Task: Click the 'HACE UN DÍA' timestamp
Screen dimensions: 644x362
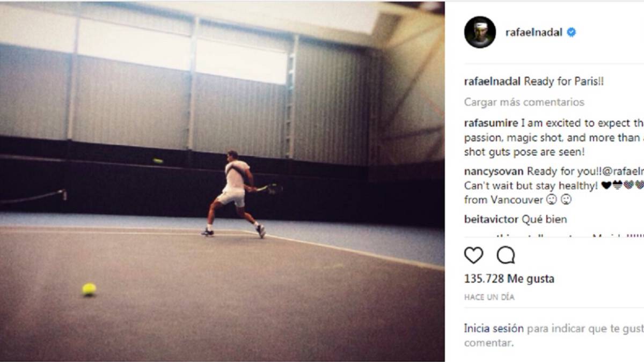Action: tap(489, 297)
